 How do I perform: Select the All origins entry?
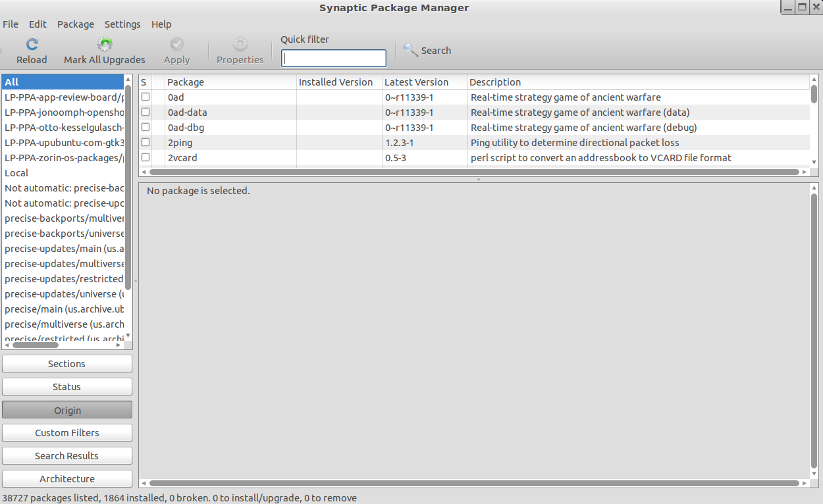click(x=63, y=82)
